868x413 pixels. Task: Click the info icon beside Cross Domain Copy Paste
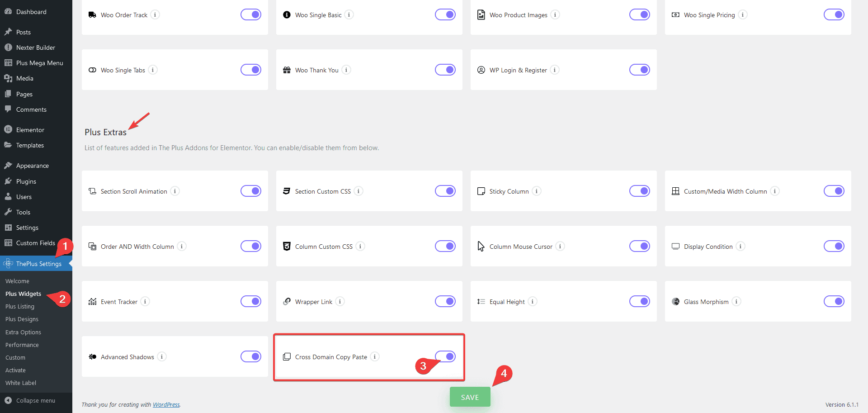pos(375,356)
